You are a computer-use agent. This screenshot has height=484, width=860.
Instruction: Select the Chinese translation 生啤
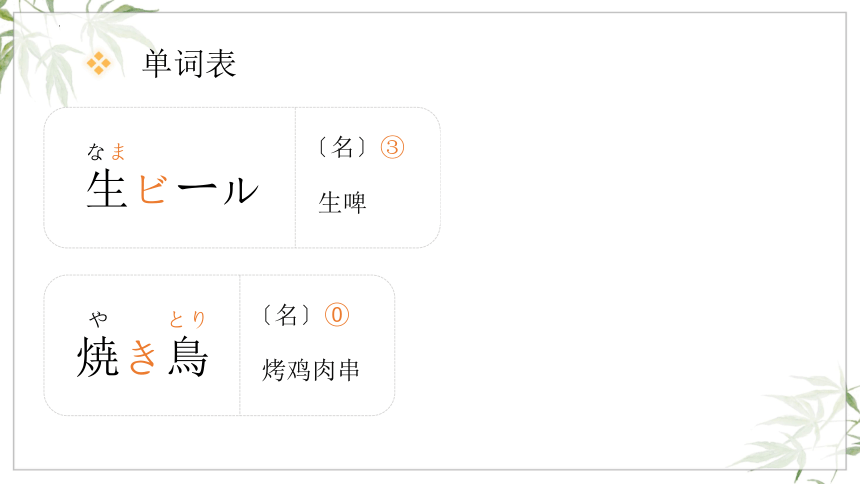342,202
